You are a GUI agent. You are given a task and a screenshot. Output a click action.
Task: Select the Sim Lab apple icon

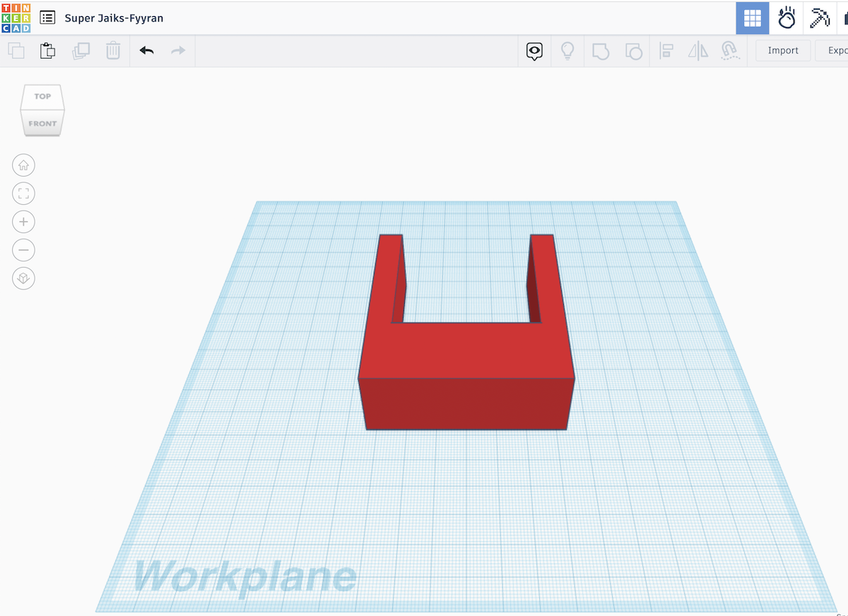(787, 18)
